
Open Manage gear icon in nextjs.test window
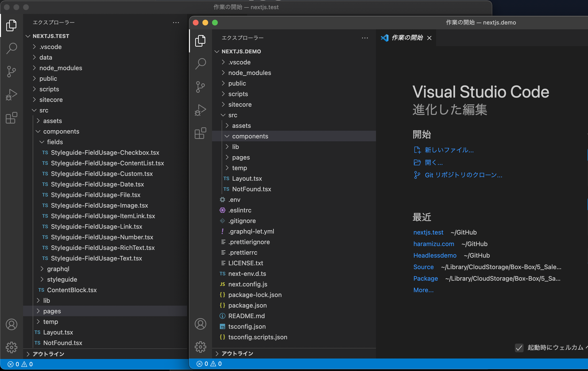(12, 347)
